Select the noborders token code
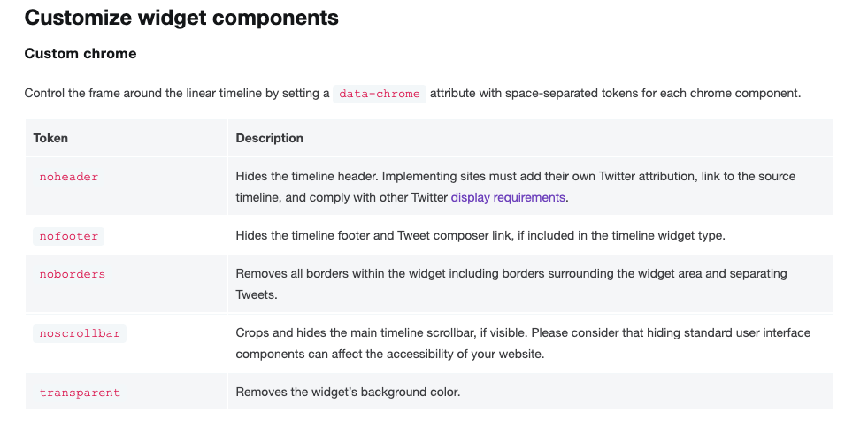Image resolution: width=868 pixels, height=427 pixels. [73, 274]
